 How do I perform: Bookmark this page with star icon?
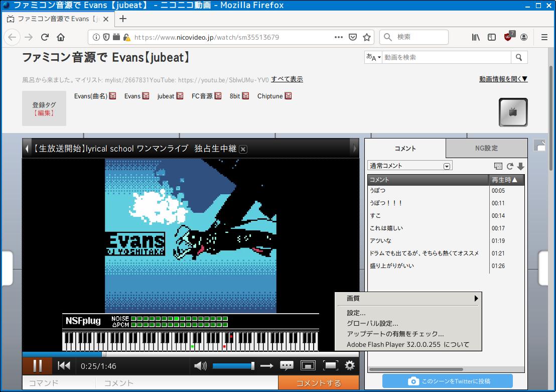click(367, 37)
